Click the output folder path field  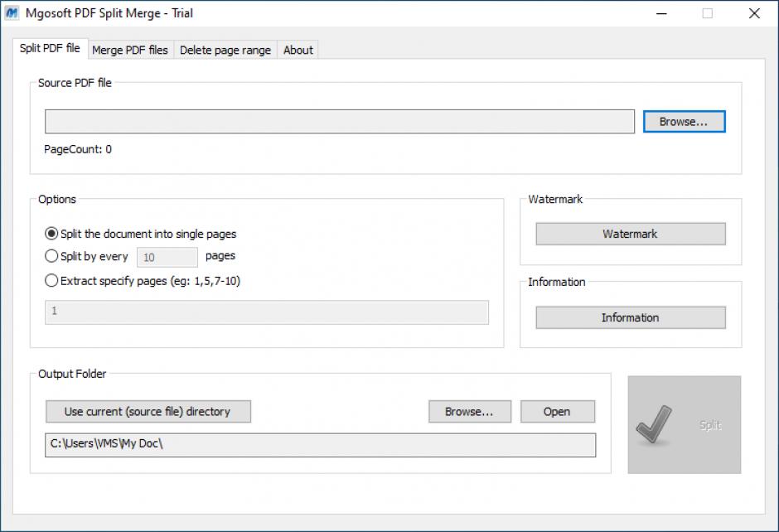(x=321, y=444)
